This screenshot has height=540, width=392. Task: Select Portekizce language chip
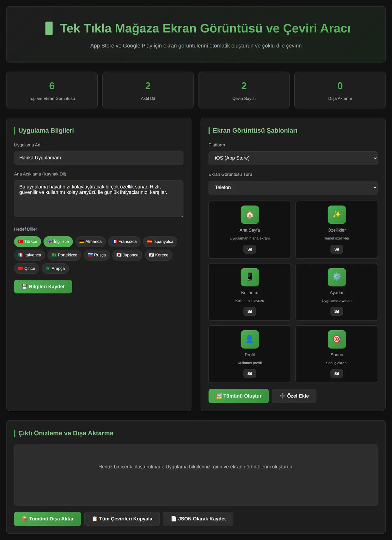(64, 255)
